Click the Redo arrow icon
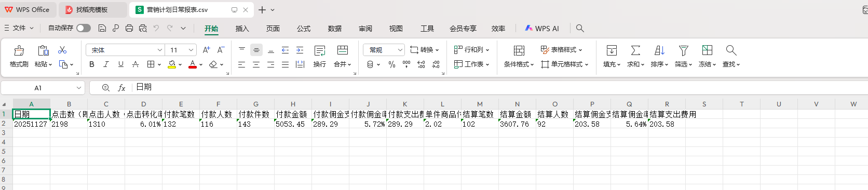This screenshot has width=868, height=190. pos(170,28)
